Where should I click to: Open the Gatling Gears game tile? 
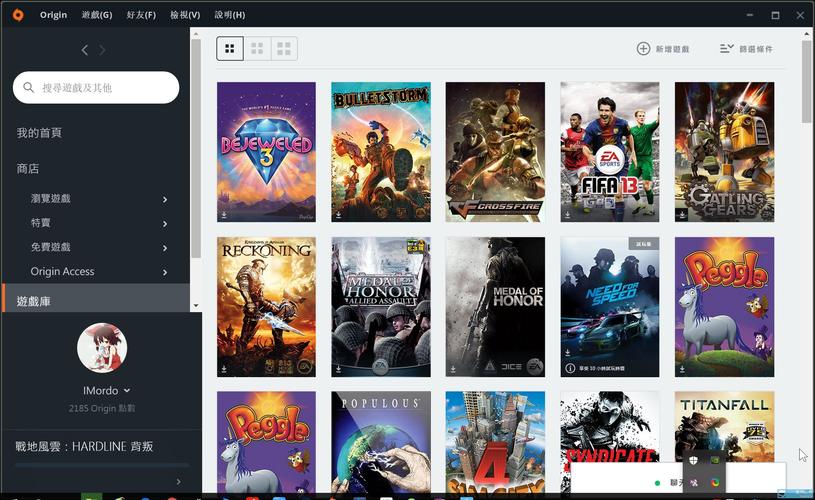tap(725, 152)
